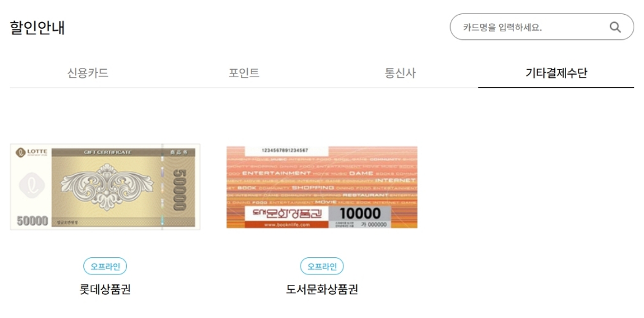Screen dimensions: 644x318
Task: Click www.booknlife.com on the voucher
Action: coord(286,225)
